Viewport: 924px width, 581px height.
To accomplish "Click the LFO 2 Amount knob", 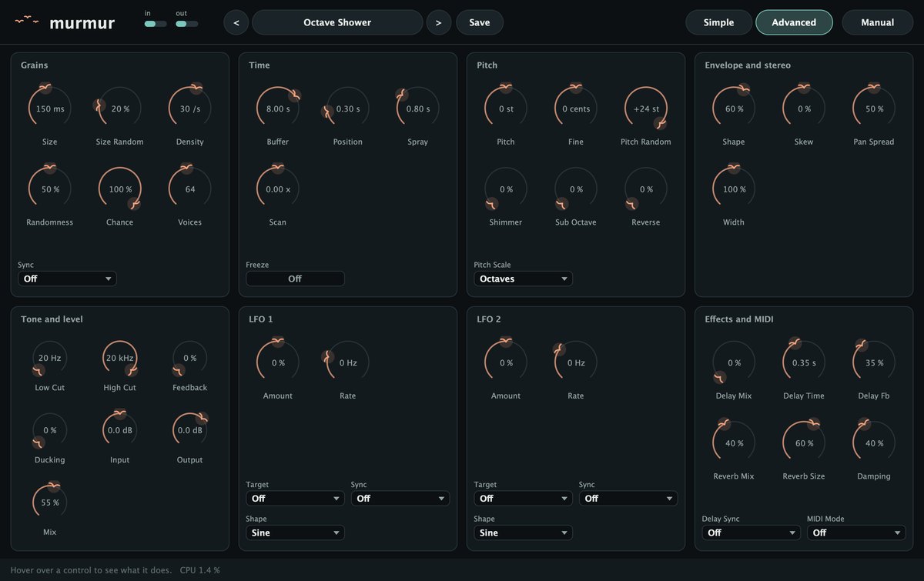I will 506,362.
